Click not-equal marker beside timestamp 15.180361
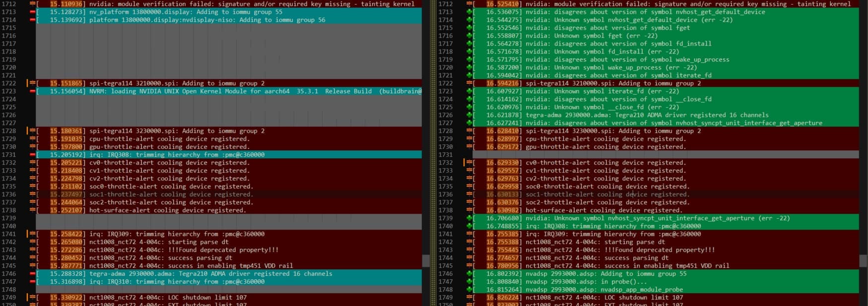Viewport: 868px width, 306px height. coord(32,131)
